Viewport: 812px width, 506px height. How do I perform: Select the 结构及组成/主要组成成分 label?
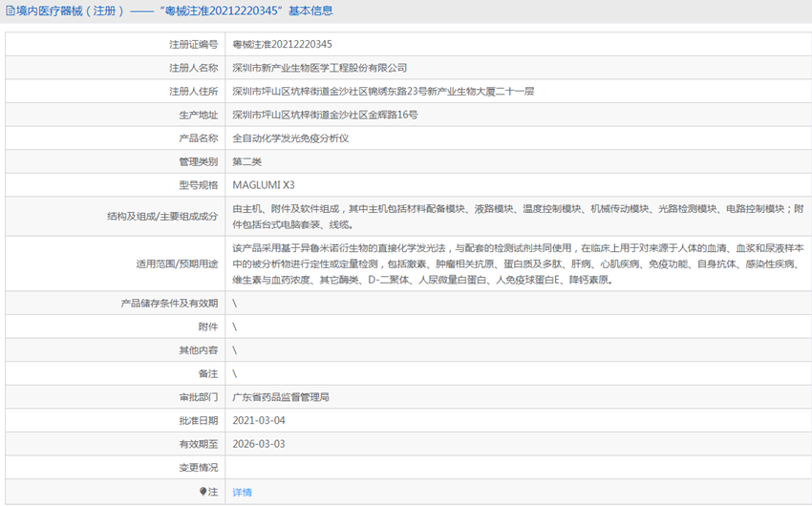[162, 217]
